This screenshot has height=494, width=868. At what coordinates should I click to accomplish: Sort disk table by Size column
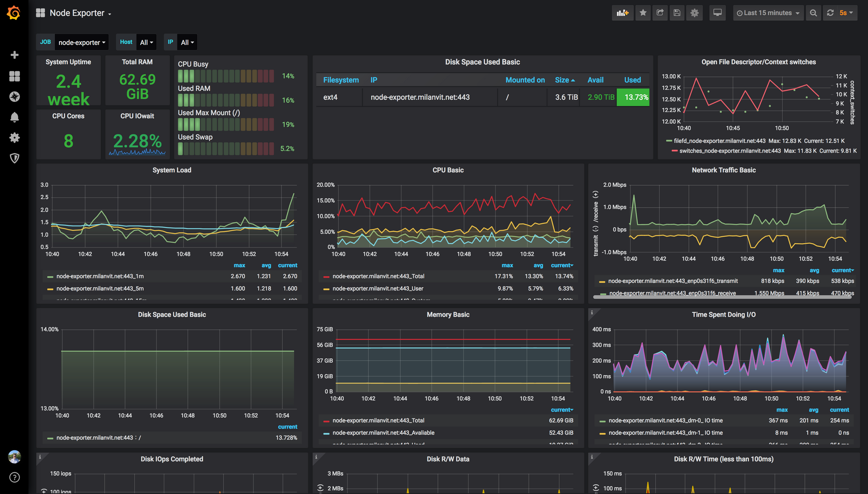(x=565, y=80)
